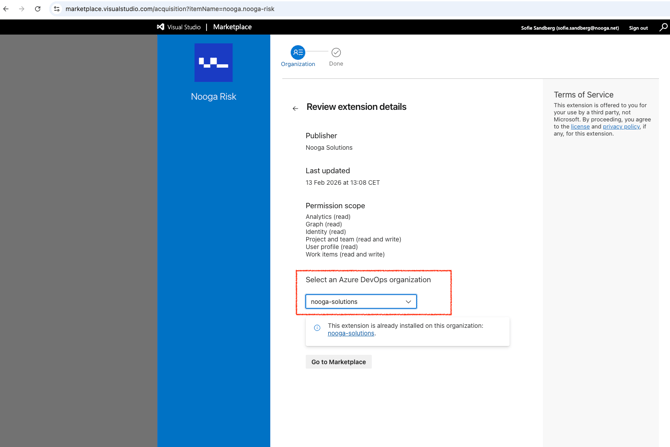Go back using the arrow beside Review extension details
This screenshot has width=670, height=447.
point(295,109)
